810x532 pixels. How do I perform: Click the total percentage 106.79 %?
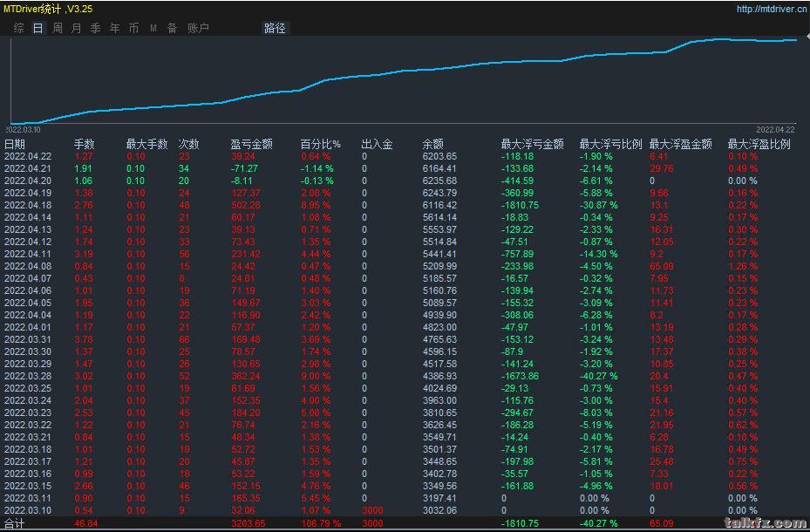click(x=321, y=523)
